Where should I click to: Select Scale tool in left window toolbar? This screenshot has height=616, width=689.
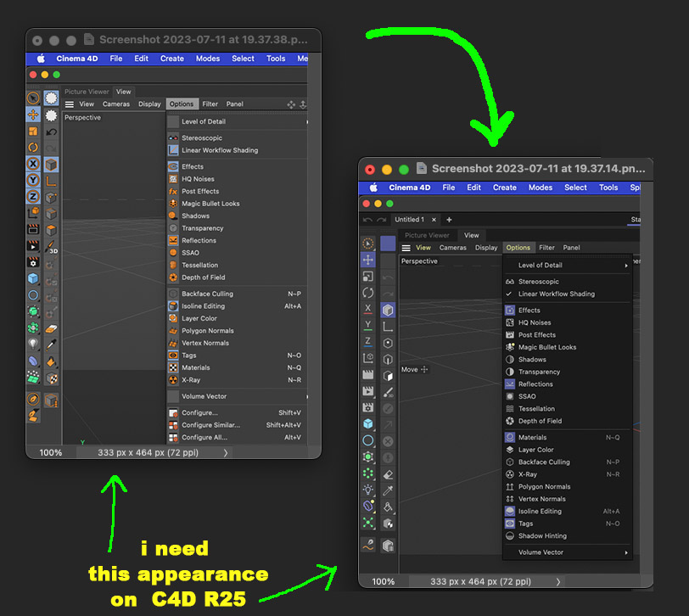[x=33, y=131]
